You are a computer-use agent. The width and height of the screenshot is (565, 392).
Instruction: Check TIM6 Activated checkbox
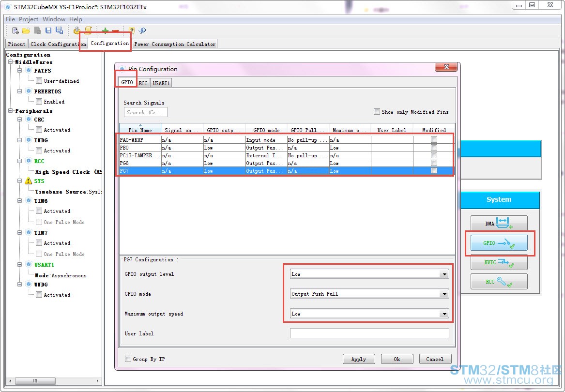click(39, 211)
